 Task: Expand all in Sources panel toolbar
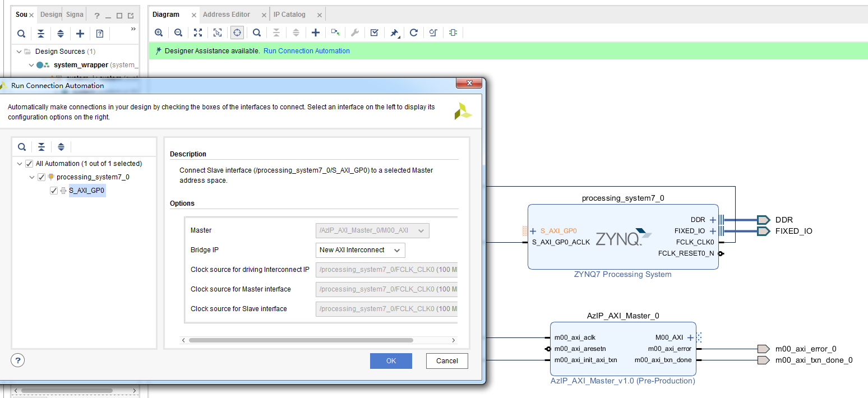pos(61,34)
